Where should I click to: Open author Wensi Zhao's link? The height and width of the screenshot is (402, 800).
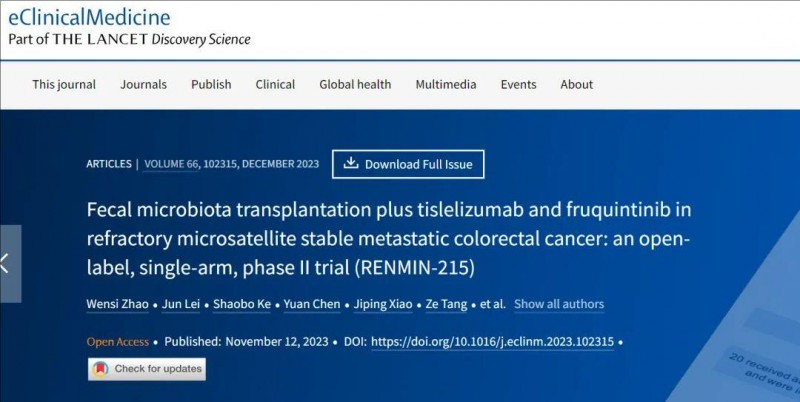point(117,304)
